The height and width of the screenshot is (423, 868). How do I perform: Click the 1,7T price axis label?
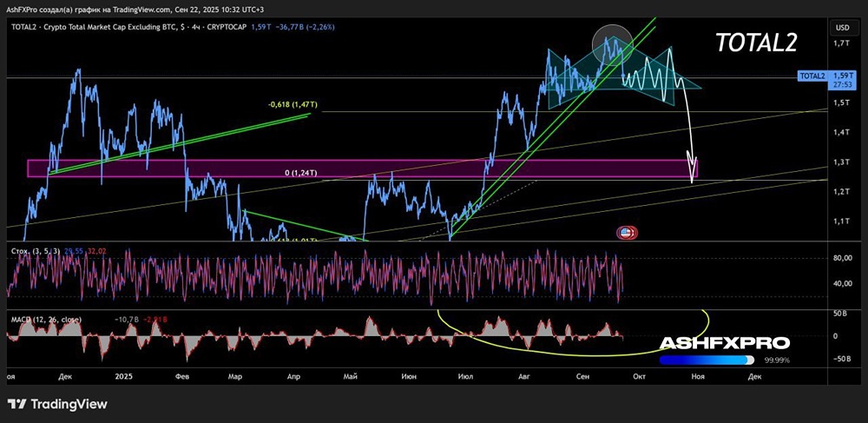coord(842,43)
